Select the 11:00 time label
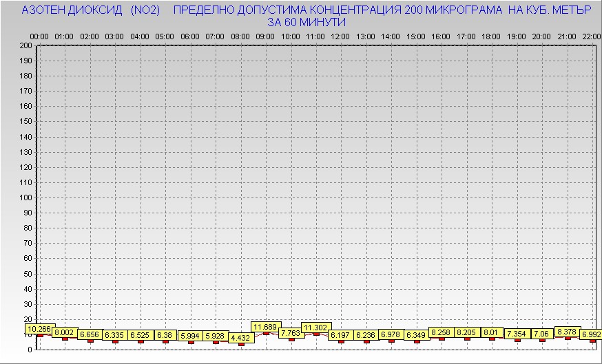 pos(315,37)
